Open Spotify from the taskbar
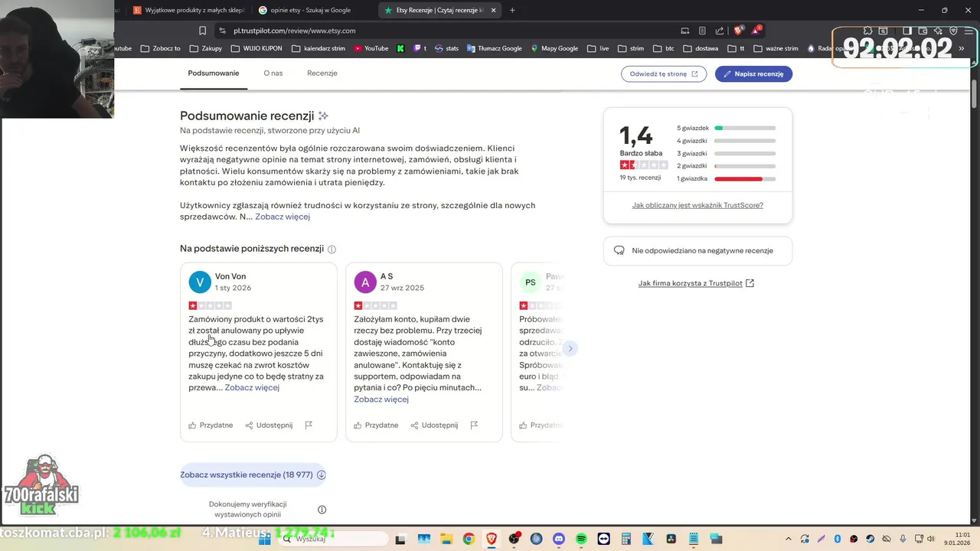 (x=581, y=539)
